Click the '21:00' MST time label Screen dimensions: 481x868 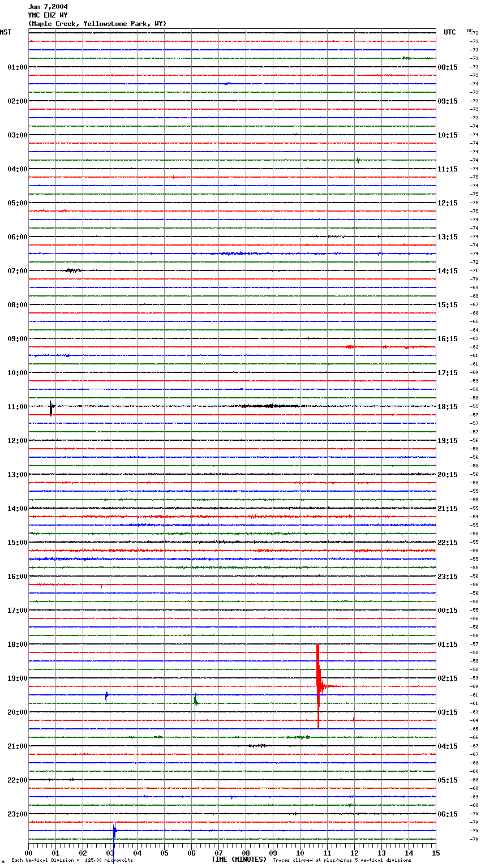pyautogui.click(x=18, y=746)
